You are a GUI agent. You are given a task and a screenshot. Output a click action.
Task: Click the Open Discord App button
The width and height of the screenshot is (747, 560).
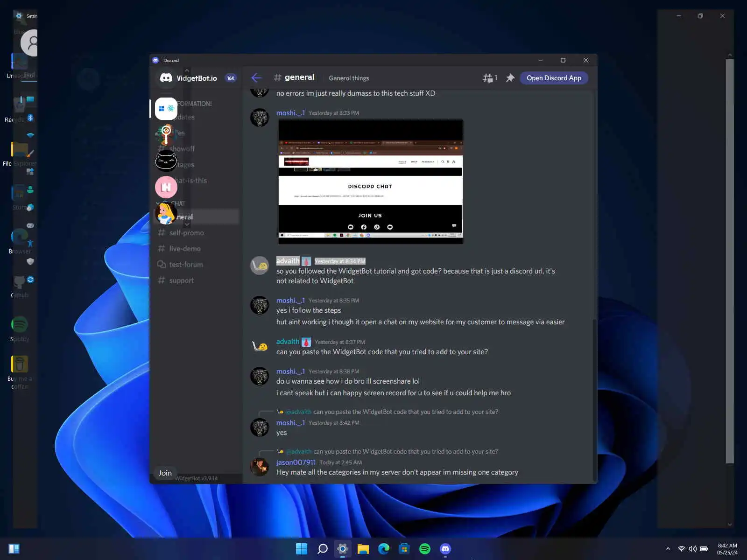pos(554,78)
